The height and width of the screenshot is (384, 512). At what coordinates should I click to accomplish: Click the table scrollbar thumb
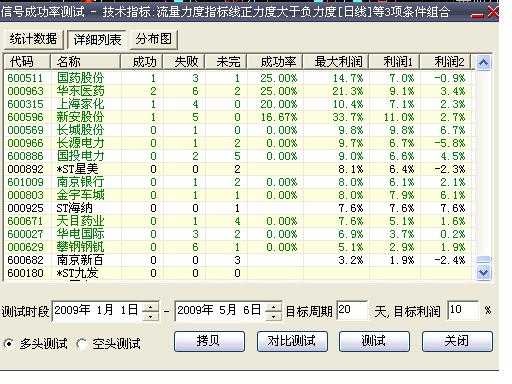click(x=483, y=259)
